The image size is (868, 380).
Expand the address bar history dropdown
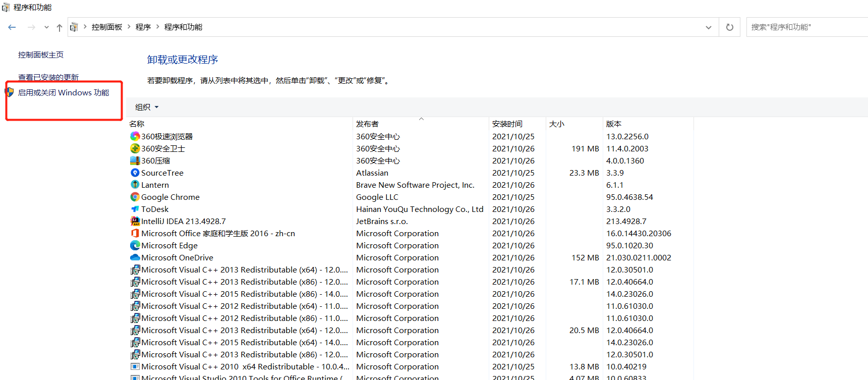[x=709, y=27]
